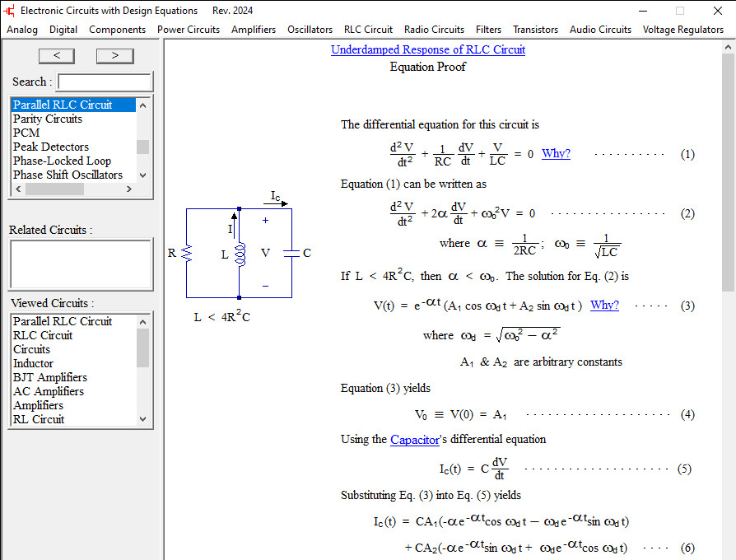Open the Radio Circuits menu
The width and height of the screenshot is (736, 560).
434,30
